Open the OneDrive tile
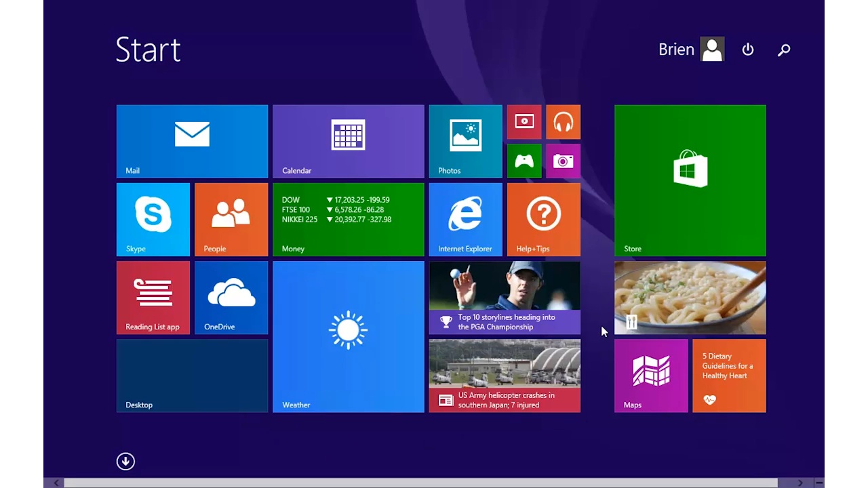This screenshot has height=488, width=868. pyautogui.click(x=231, y=298)
